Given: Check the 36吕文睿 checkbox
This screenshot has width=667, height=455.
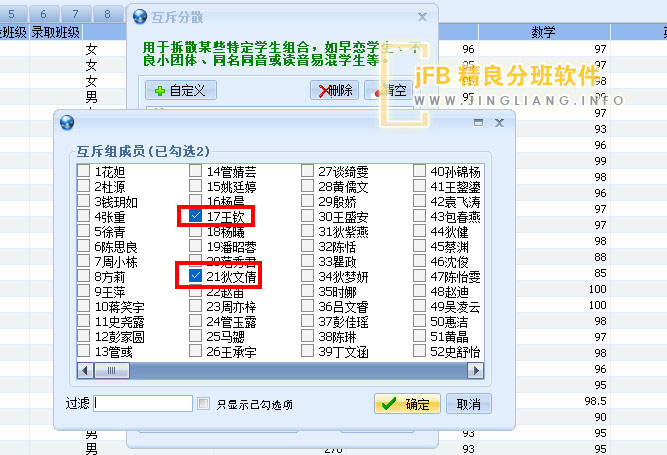Looking at the screenshot, I should (307, 306).
